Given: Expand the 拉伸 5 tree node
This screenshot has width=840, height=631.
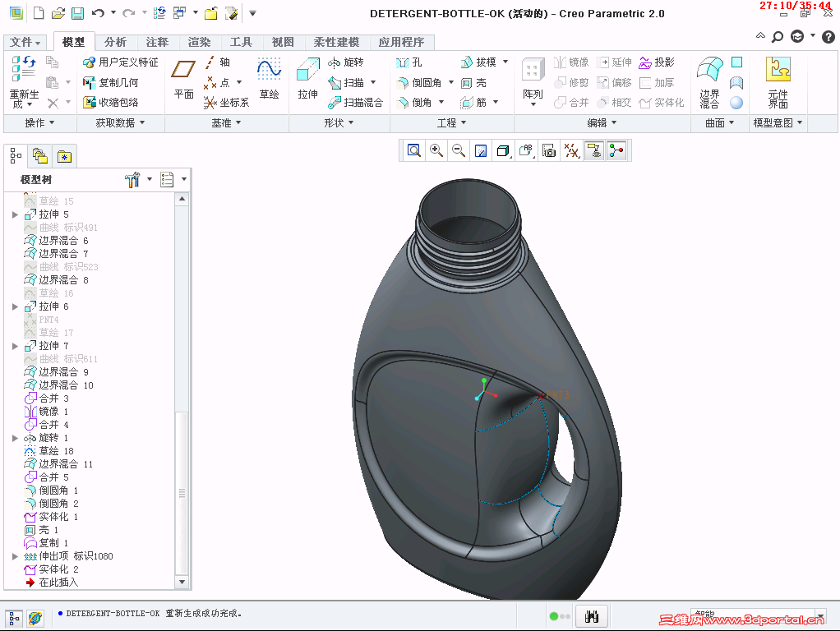Looking at the screenshot, I should click(x=15, y=214).
